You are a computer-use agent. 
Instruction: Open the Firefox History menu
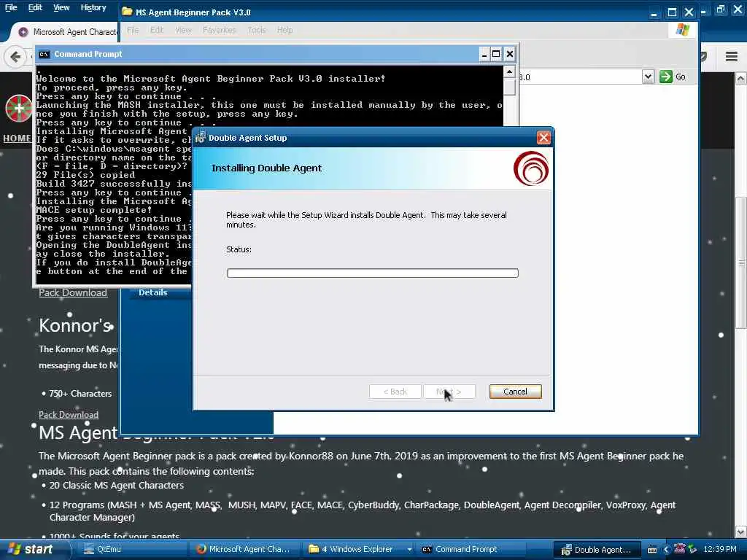point(93,7)
